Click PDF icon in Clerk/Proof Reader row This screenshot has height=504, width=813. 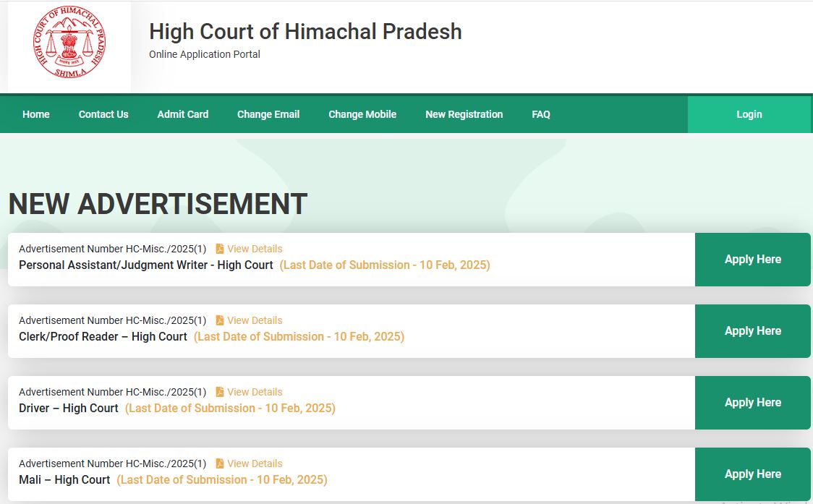[x=220, y=320]
